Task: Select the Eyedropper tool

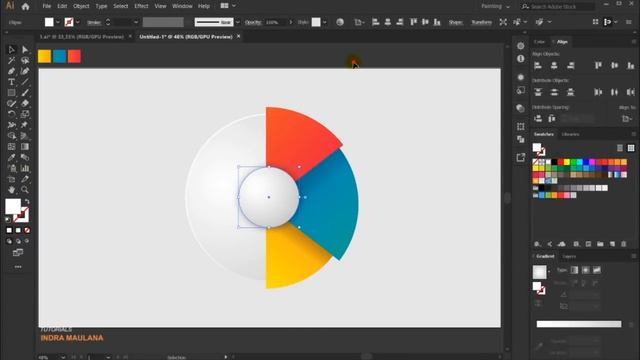Action: 11,158
